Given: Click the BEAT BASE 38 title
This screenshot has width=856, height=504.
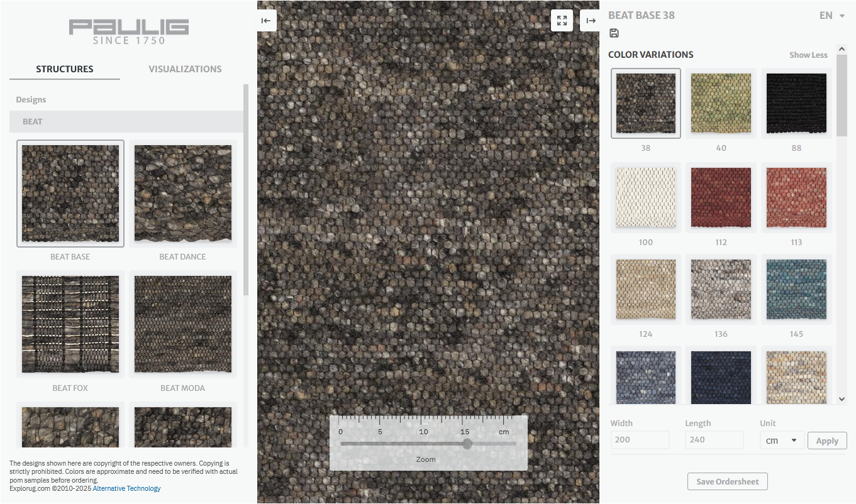Looking at the screenshot, I should [642, 15].
